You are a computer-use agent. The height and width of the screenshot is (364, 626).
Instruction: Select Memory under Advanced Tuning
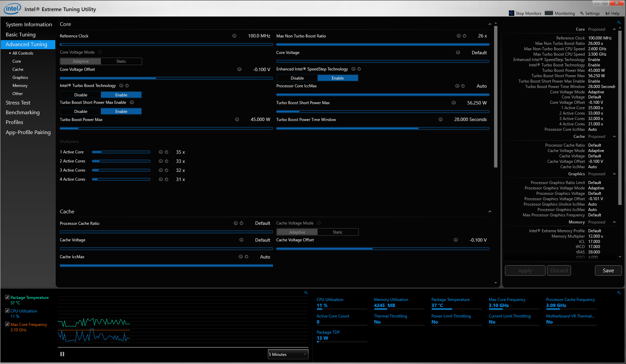[x=20, y=86]
